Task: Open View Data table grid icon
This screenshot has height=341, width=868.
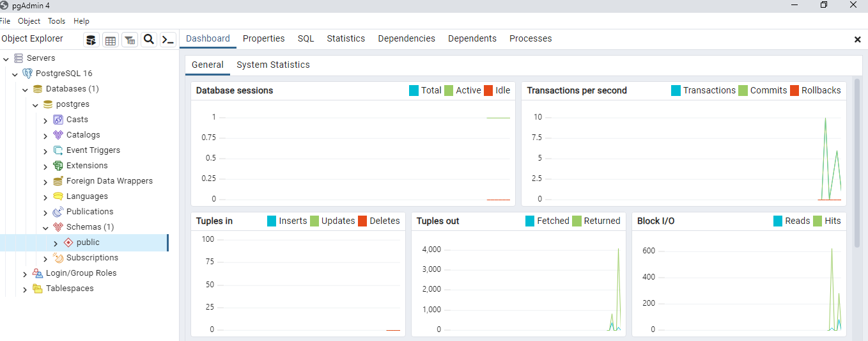Action: click(111, 40)
